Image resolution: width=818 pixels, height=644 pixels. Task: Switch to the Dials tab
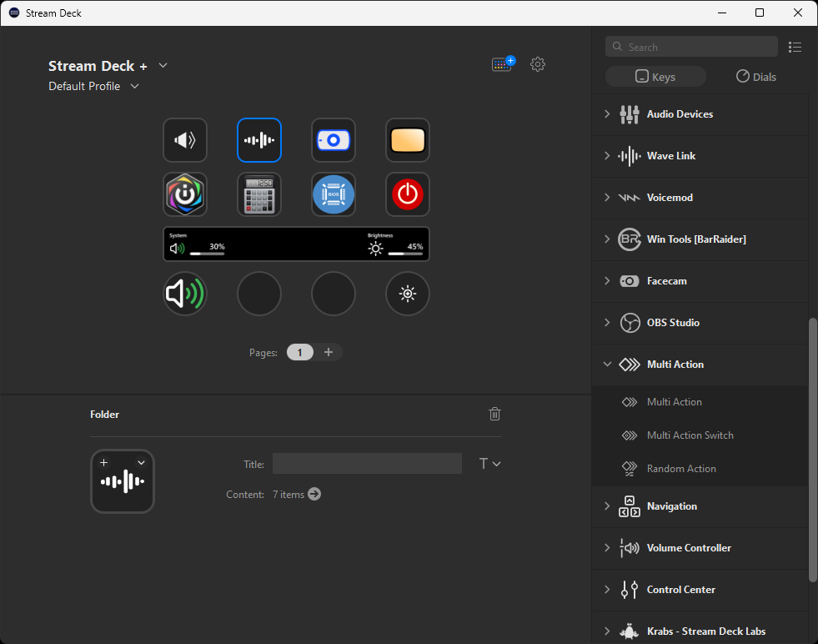click(756, 77)
